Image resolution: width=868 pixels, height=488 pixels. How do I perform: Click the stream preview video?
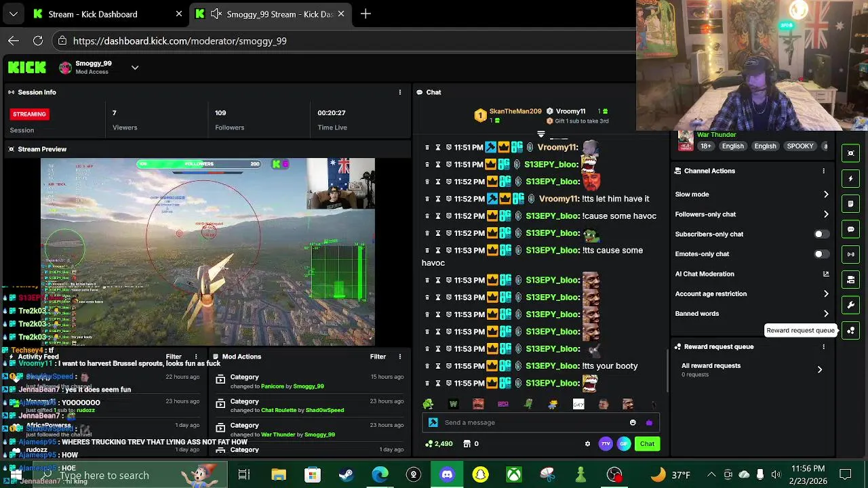(x=208, y=251)
